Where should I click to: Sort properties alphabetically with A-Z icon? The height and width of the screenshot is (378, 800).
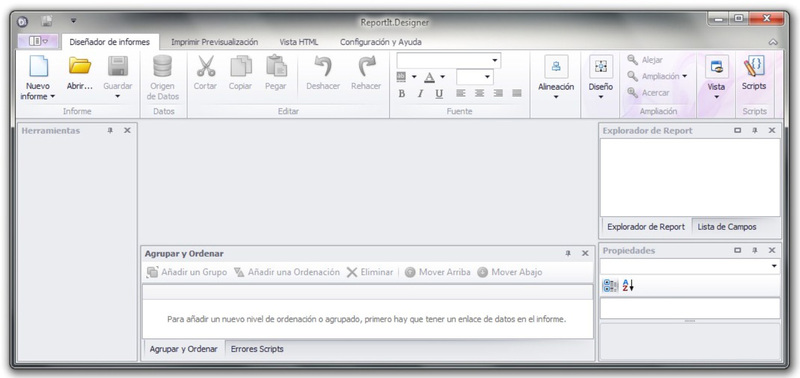point(628,286)
